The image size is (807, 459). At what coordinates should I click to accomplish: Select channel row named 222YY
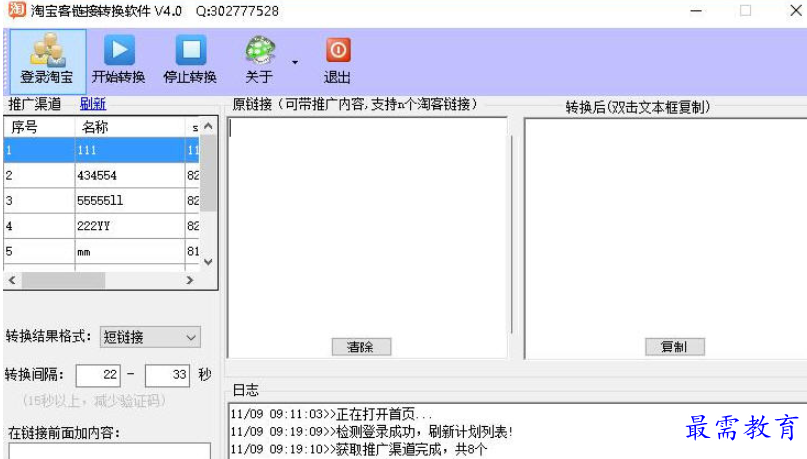coord(101,226)
